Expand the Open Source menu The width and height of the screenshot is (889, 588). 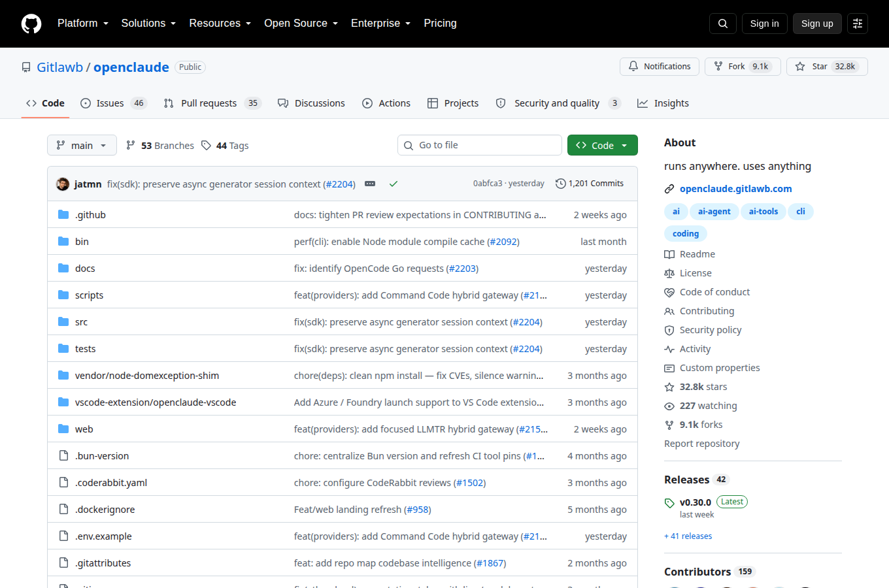pyautogui.click(x=301, y=23)
